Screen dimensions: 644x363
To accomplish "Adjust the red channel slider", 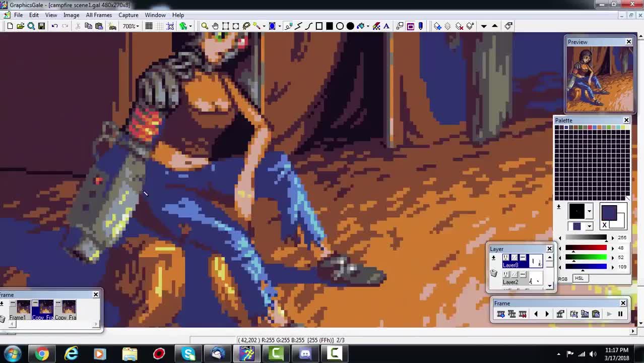I will pyautogui.click(x=586, y=248).
